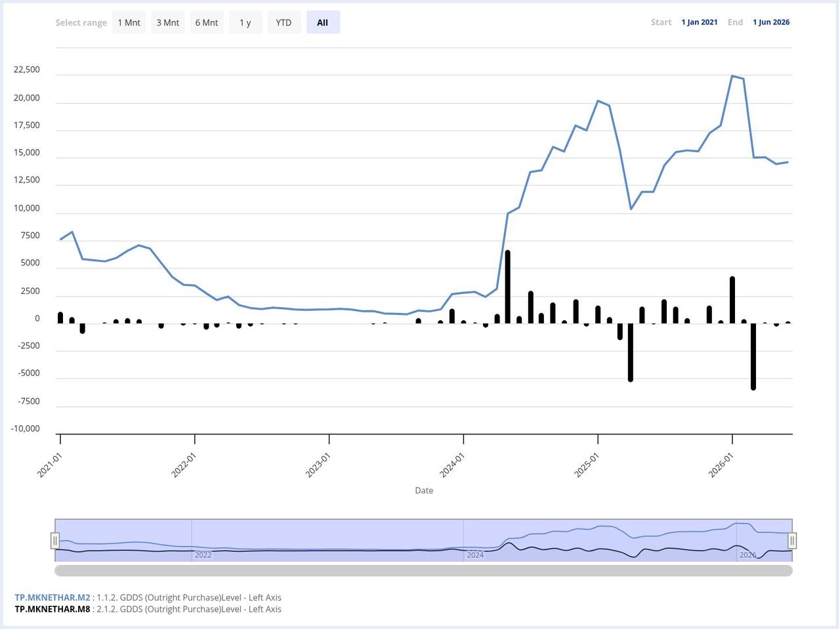The image size is (840, 630).
Task: Select the 1 Mnt range button
Action: [x=129, y=22]
